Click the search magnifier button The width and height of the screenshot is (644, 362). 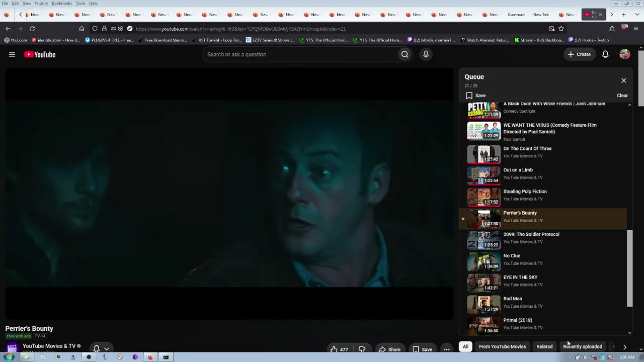405,54
